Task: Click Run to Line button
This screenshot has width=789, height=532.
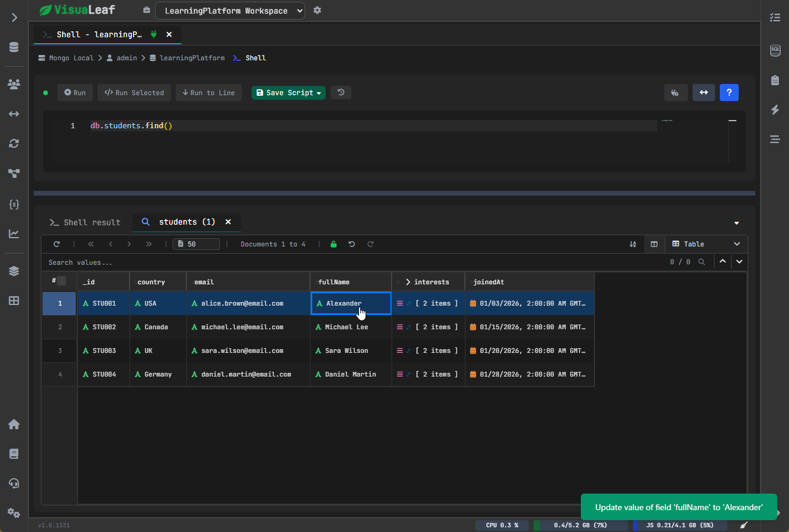Action: pyautogui.click(x=209, y=93)
